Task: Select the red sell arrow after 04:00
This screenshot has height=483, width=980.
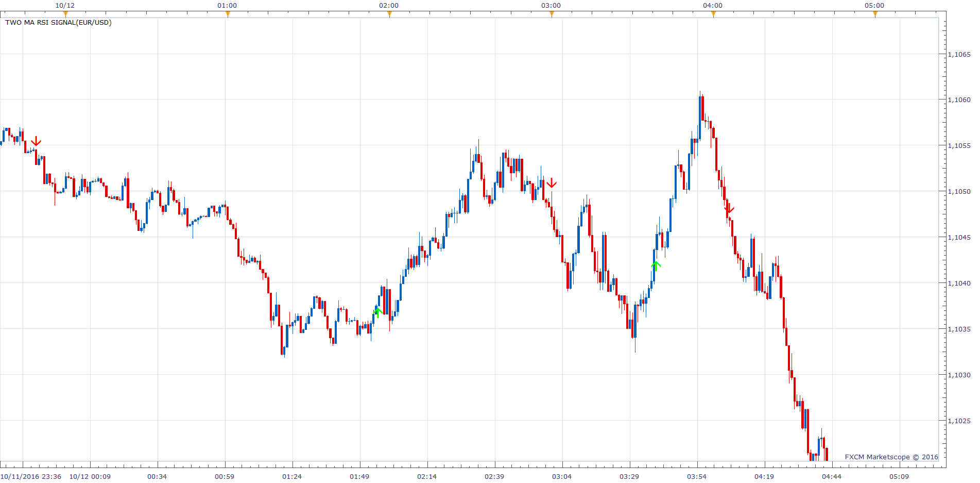Action: coord(729,209)
